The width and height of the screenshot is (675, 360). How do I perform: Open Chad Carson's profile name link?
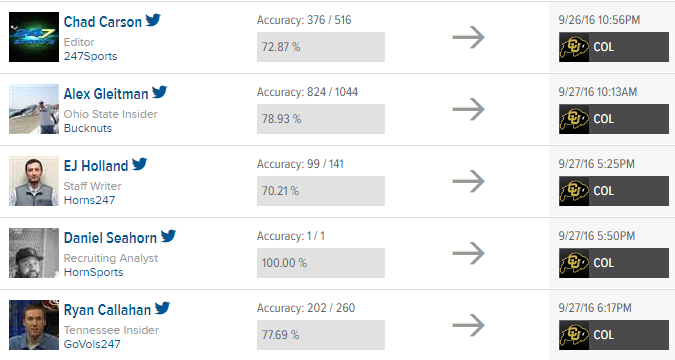click(x=102, y=22)
